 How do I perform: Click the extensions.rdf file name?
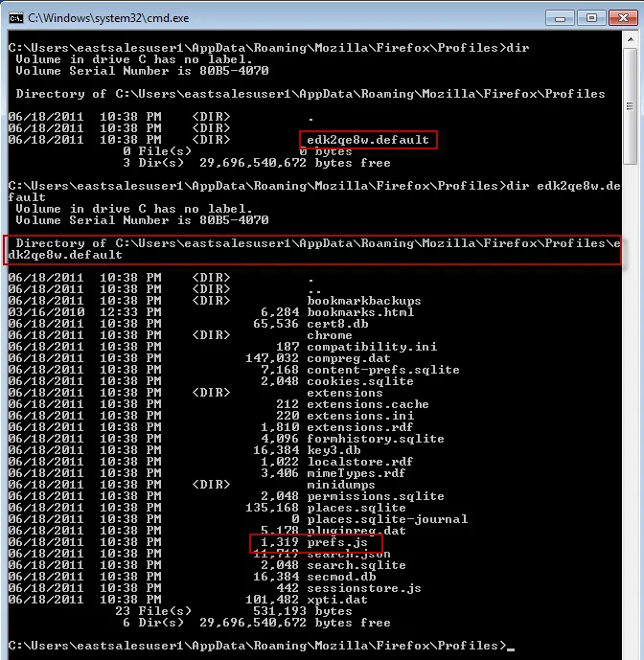(360, 427)
